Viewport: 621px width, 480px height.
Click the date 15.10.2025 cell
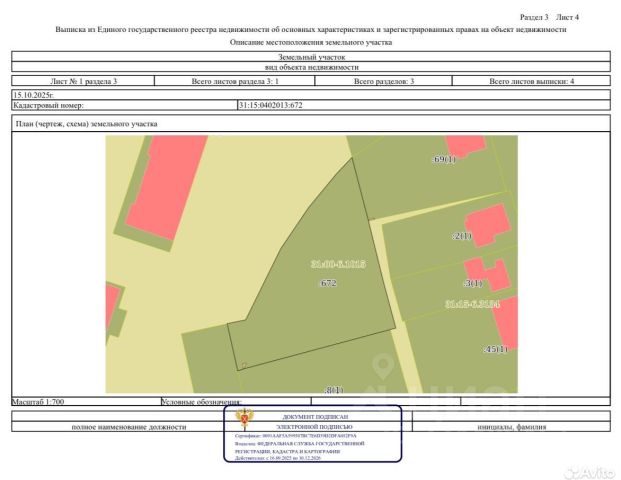point(311,95)
